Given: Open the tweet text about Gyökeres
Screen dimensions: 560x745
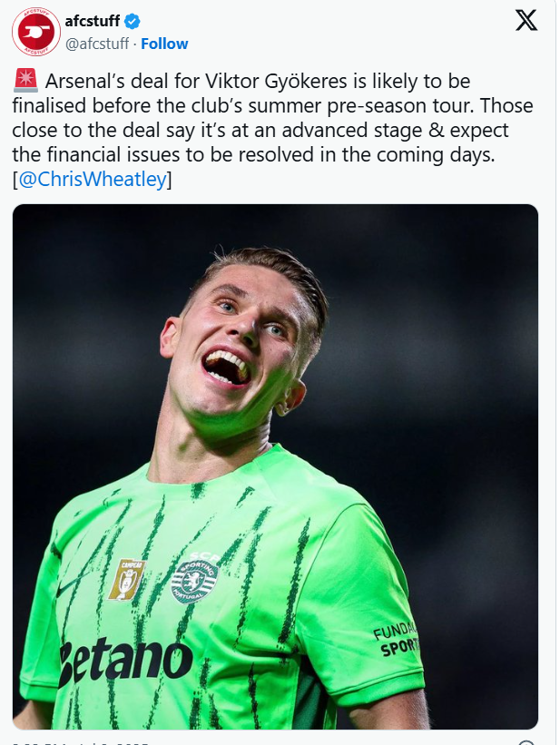Looking at the screenshot, I should 273,130.
